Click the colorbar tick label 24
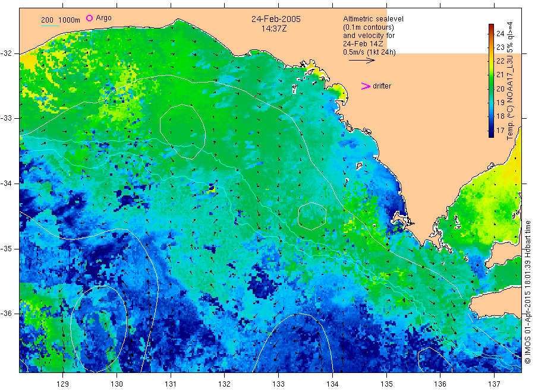535x392 pixels. click(x=500, y=33)
